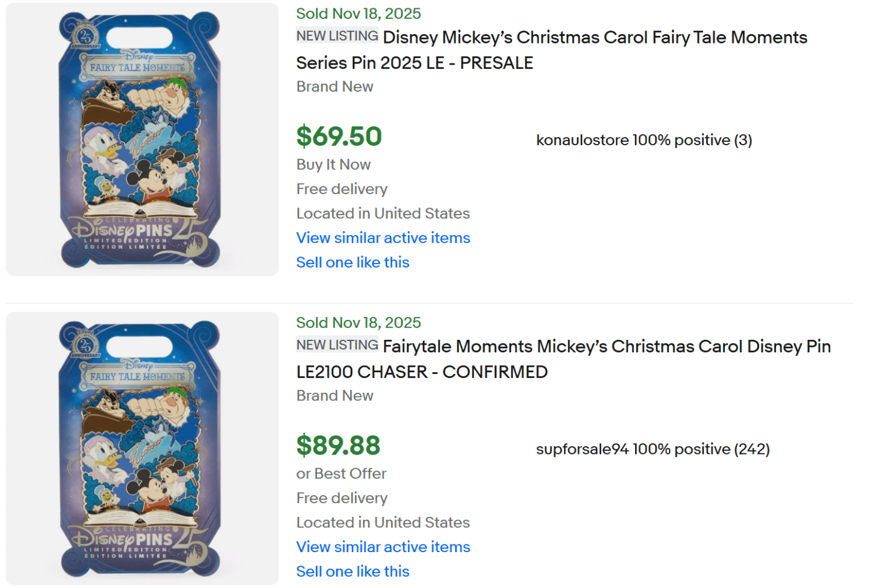Click View similar active items for CHASER pin
Image resolution: width=882 pixels, height=588 pixels.
(x=383, y=547)
